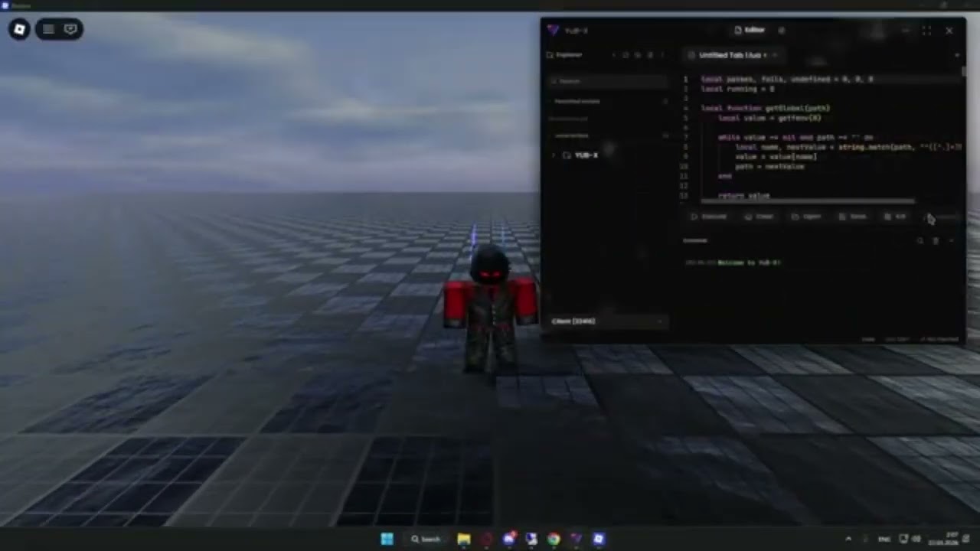Open the purple executor app in taskbar
Image resolution: width=980 pixels, height=551 pixels.
pos(576,539)
